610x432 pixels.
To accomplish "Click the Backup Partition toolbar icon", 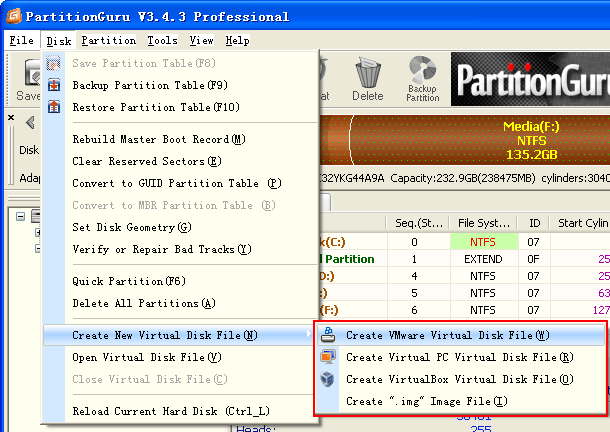I will (x=422, y=69).
